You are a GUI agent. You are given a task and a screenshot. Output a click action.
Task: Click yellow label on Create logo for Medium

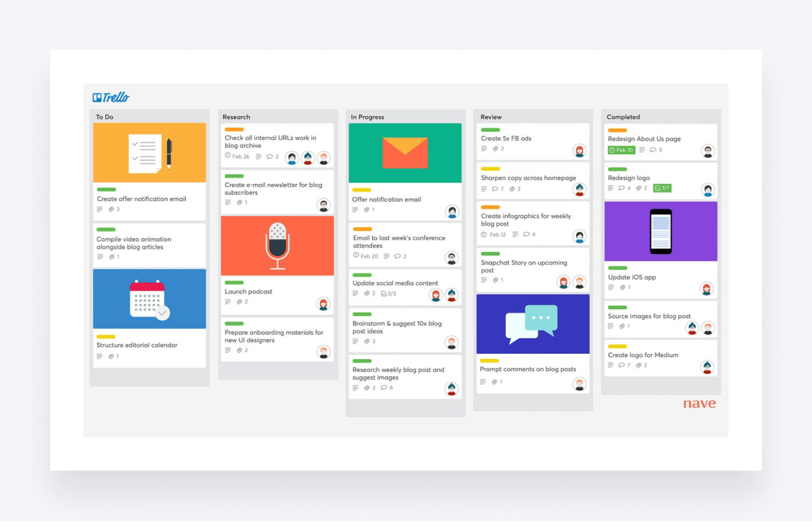[617, 346]
